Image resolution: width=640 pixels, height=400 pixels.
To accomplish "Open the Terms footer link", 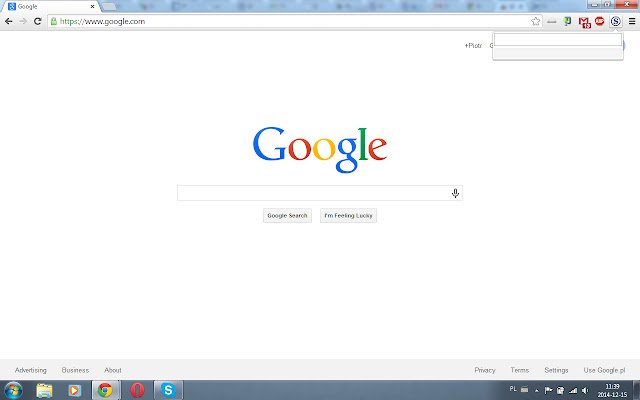I will click(x=520, y=370).
